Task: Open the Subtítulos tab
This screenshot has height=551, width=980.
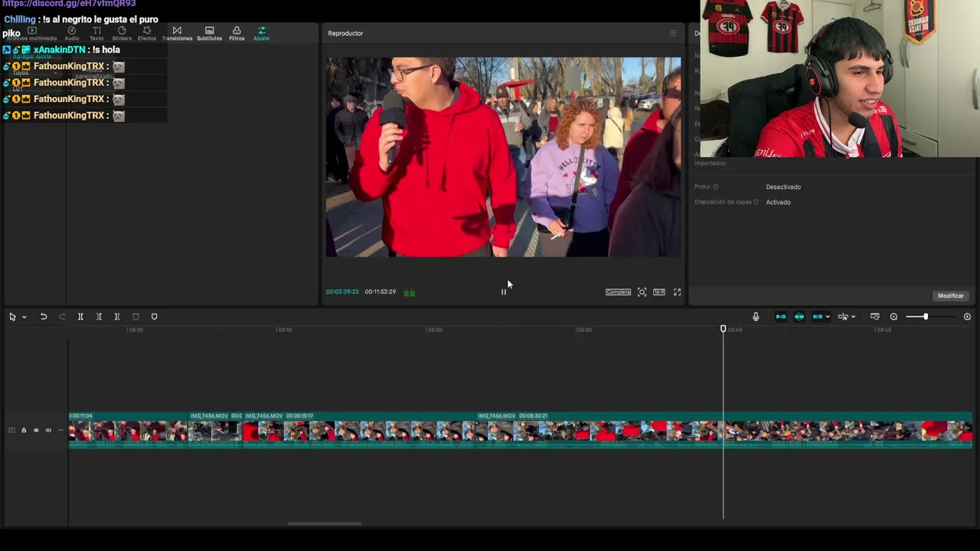Action: click(x=209, y=34)
